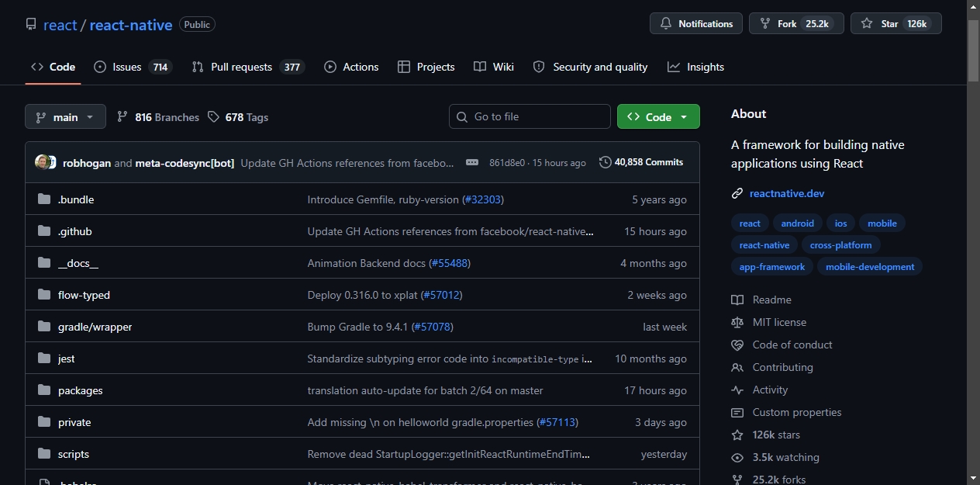Click the repository icon beside react

pos(31,24)
